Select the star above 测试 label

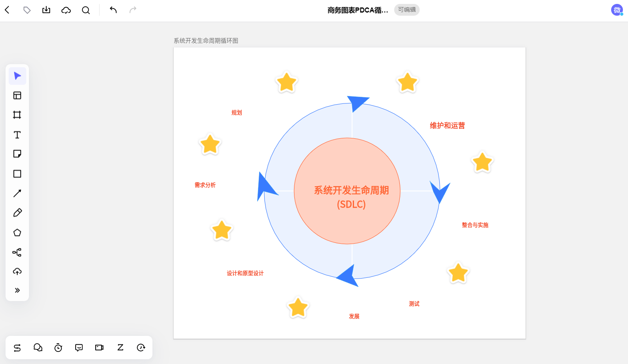(x=458, y=273)
